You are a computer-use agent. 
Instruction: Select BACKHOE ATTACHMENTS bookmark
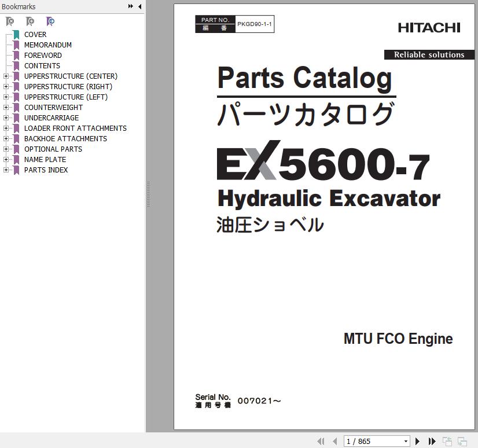click(65, 138)
